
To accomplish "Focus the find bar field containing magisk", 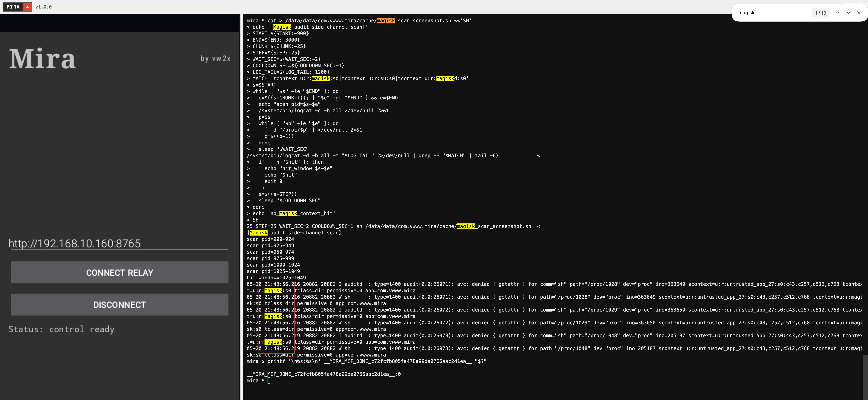I will tap(772, 13).
